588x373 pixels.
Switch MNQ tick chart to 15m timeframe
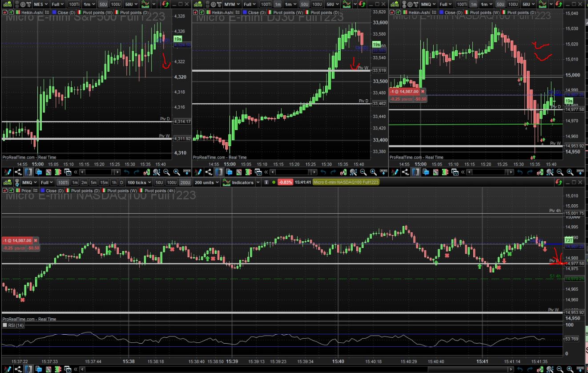(x=104, y=182)
